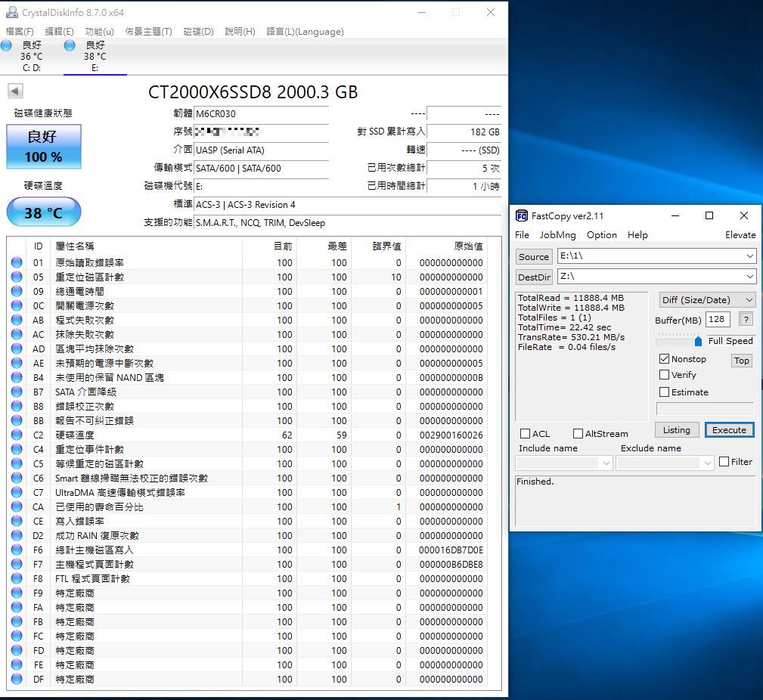Click the Source button in FastCopy

tap(533, 256)
